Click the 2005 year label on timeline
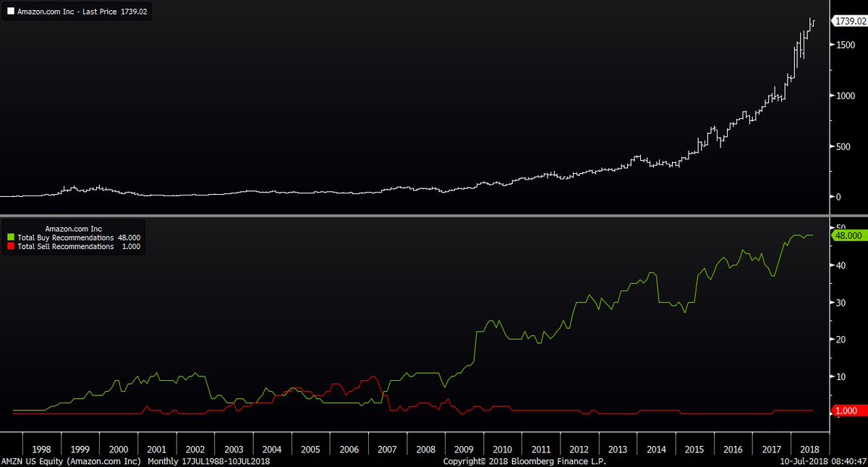Image resolution: width=868 pixels, height=467 pixels. (310, 449)
